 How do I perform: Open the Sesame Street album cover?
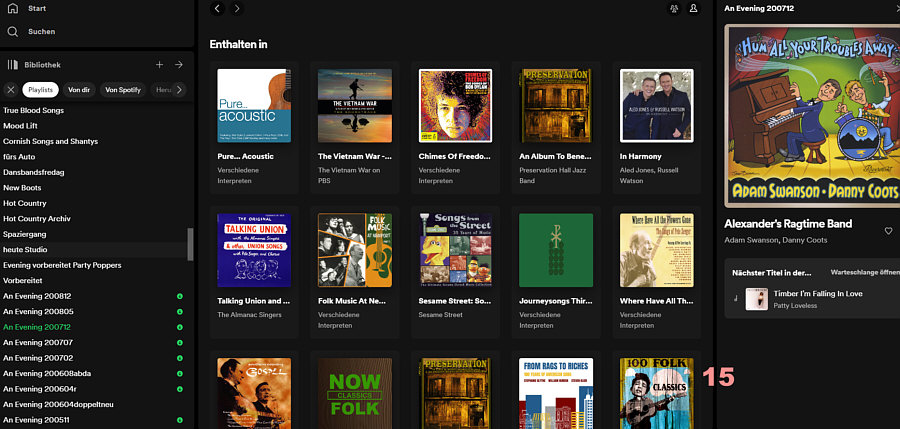tap(455, 250)
